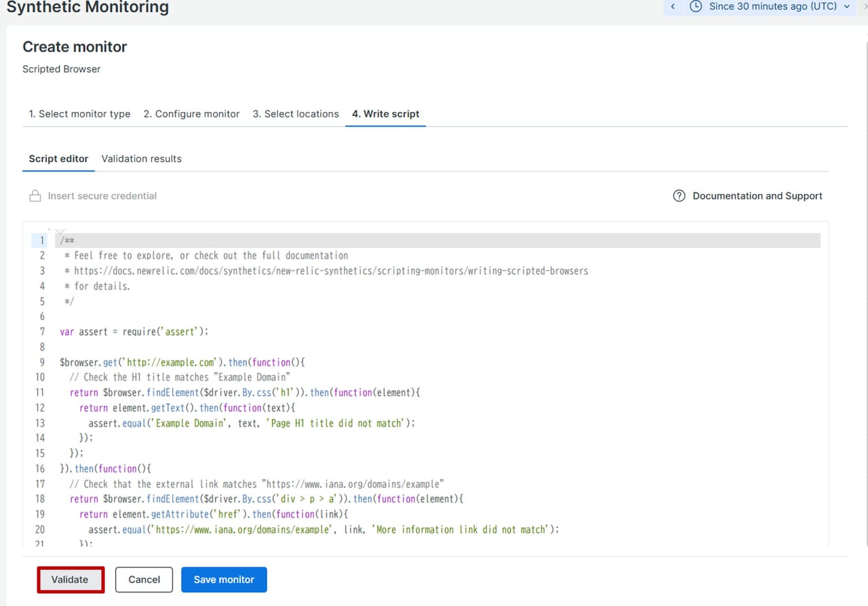Switch to the Validation results tab

point(141,159)
